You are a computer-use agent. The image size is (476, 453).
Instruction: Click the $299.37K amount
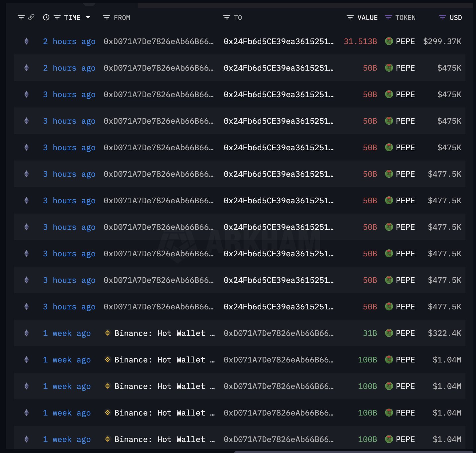[442, 41]
